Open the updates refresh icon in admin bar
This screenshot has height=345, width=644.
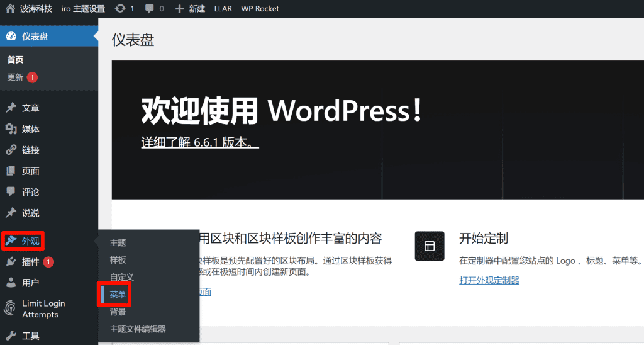pos(120,8)
